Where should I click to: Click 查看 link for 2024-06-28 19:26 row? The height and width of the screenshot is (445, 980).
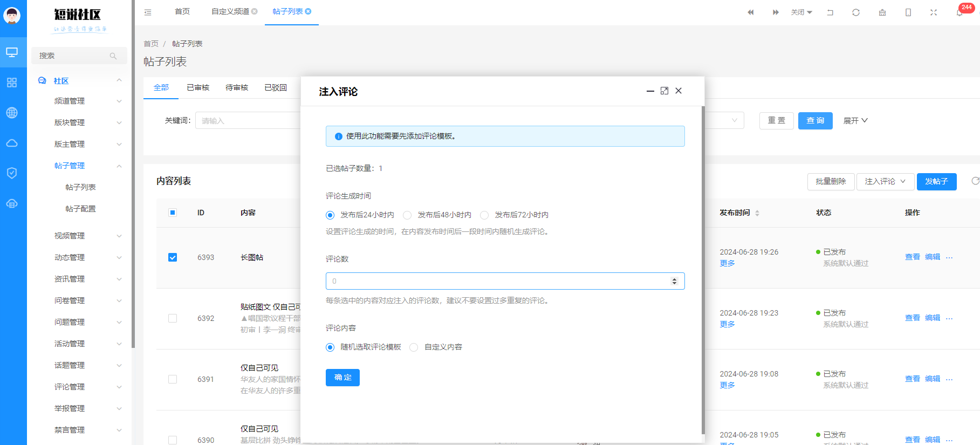tap(913, 257)
